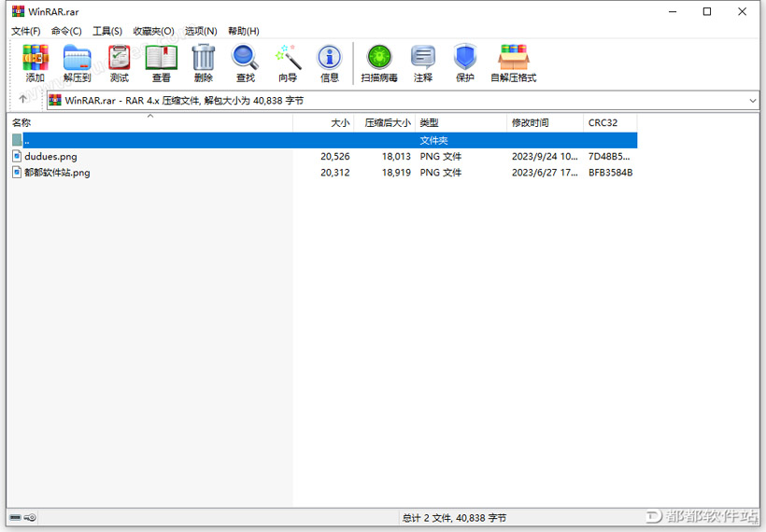This screenshot has width=766, height=532.
Task: Open the 查看 (View) book icon
Action: pyautogui.click(x=162, y=63)
